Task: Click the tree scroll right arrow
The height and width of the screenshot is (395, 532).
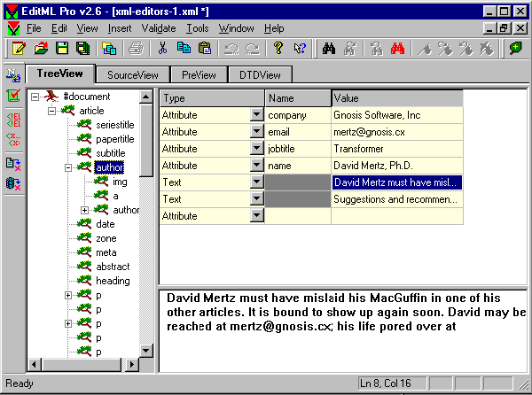Action: 132,365
